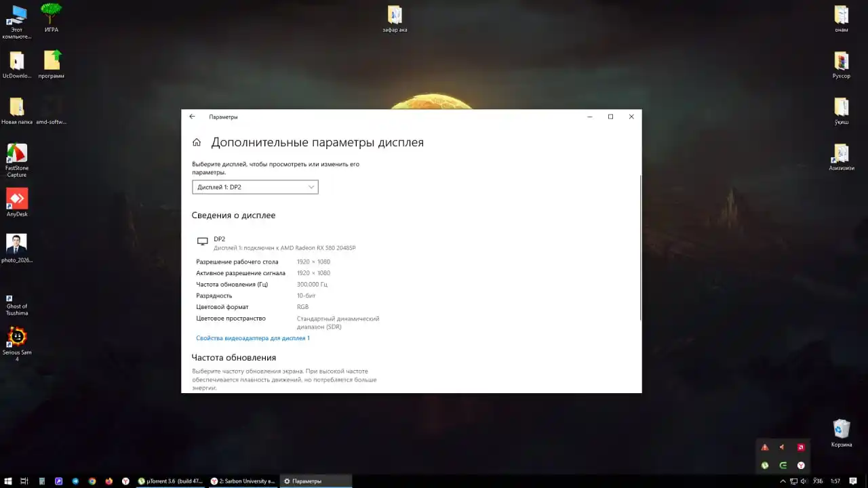Open Settings home via the house icon
Screen dimensions: 868x488
[197, 142]
